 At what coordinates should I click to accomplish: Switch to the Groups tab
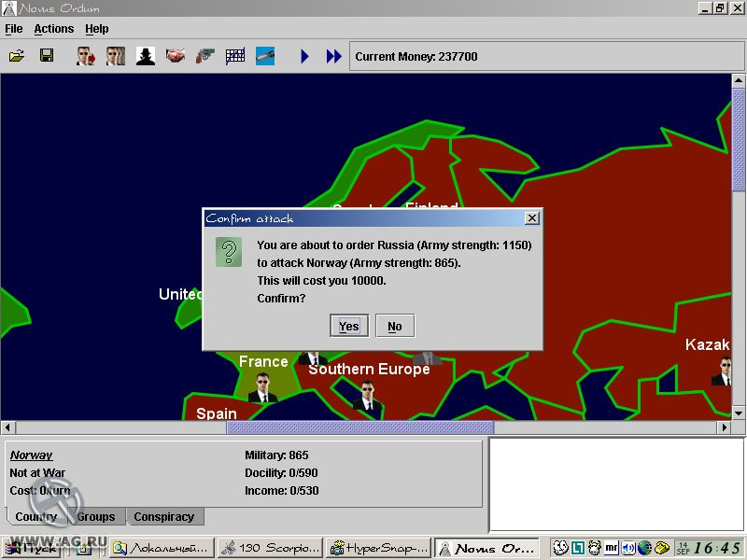click(96, 517)
